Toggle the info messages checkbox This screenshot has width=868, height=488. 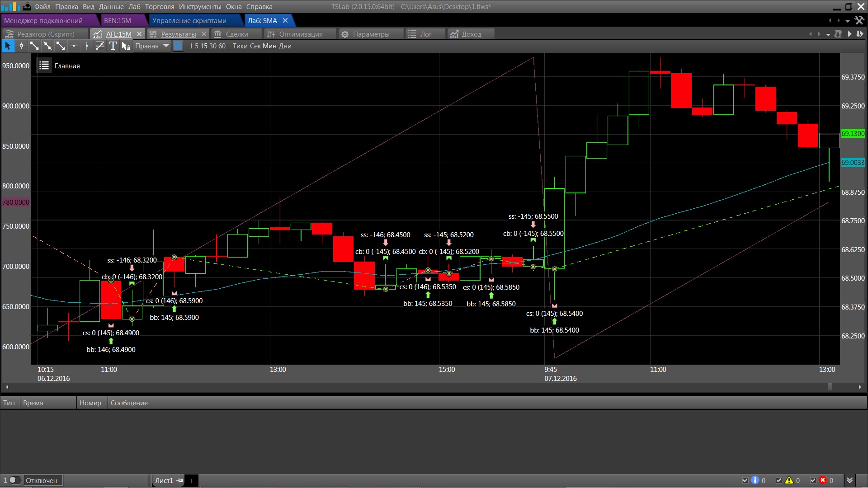(745, 480)
